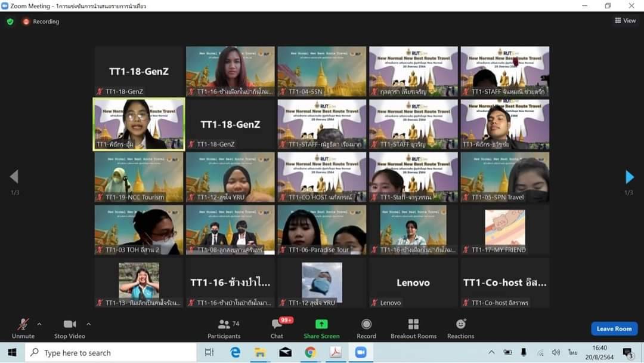This screenshot has width=644, height=363.
Task: Expand video options arrow beside Stop Video
Action: tap(88, 324)
